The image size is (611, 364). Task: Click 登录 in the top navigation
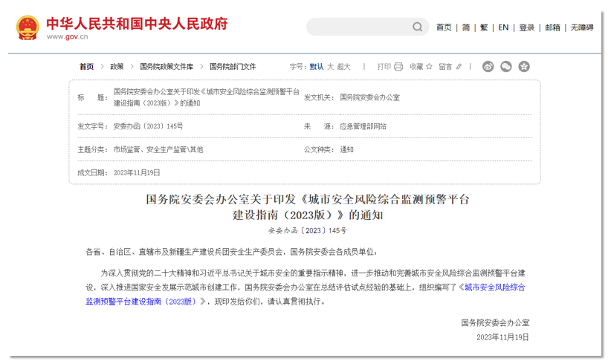(x=527, y=27)
